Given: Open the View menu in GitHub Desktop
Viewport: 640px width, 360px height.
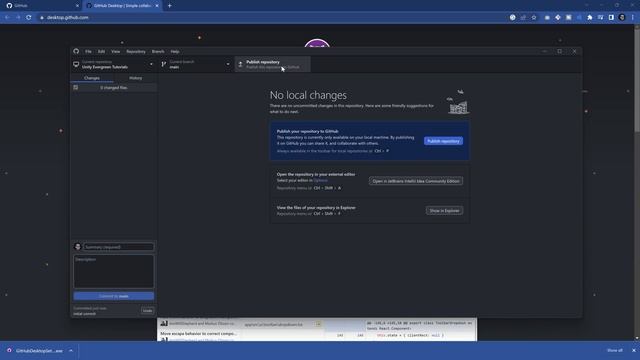Looking at the screenshot, I should [x=116, y=51].
